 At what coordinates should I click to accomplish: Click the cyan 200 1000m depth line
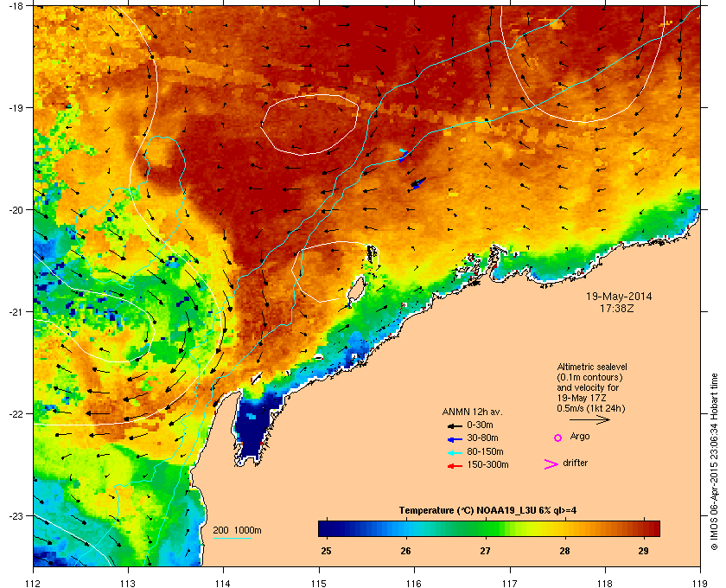pos(232,538)
